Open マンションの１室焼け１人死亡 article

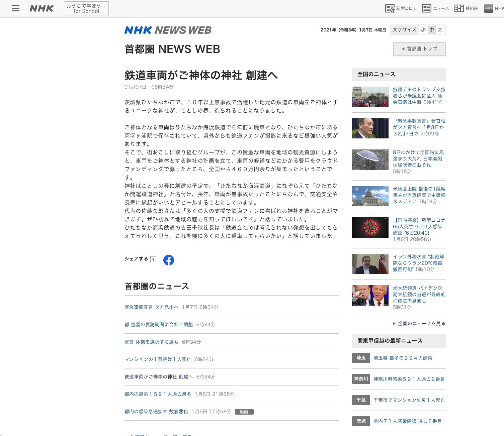coord(158,359)
